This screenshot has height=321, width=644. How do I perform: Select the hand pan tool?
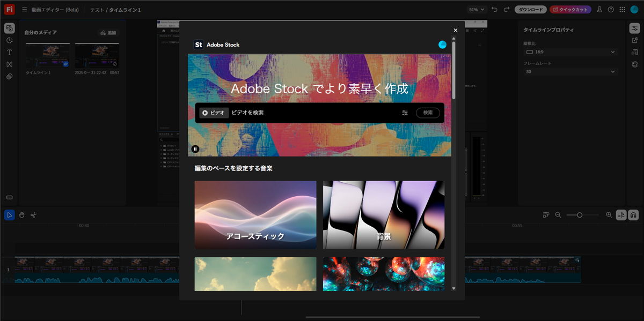pos(22,215)
